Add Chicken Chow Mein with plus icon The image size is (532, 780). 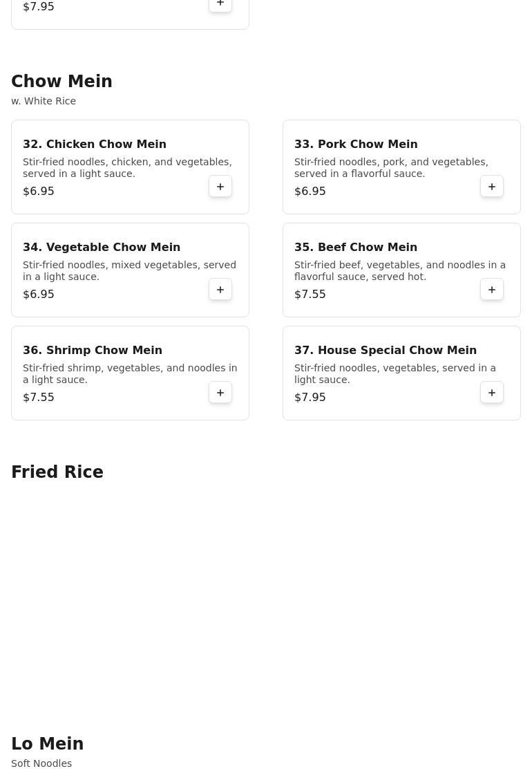pyautogui.click(x=220, y=187)
